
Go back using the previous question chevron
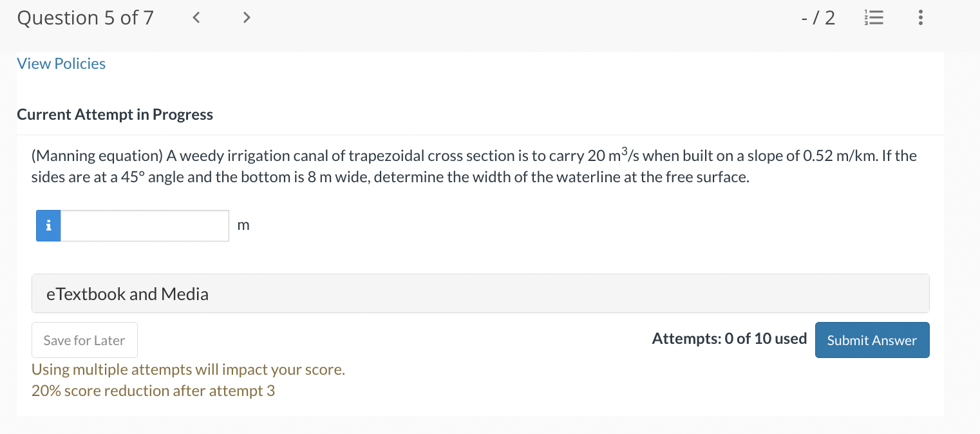click(196, 17)
